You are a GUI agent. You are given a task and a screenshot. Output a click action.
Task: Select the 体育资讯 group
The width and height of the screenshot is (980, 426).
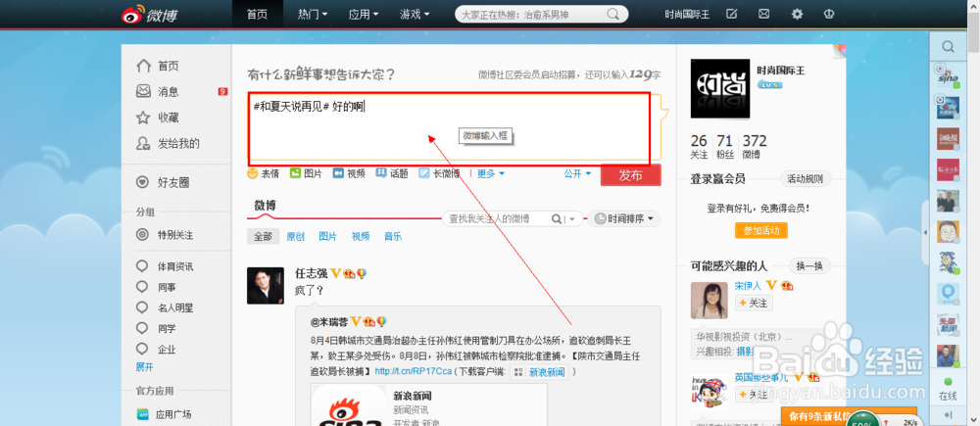pos(165,266)
